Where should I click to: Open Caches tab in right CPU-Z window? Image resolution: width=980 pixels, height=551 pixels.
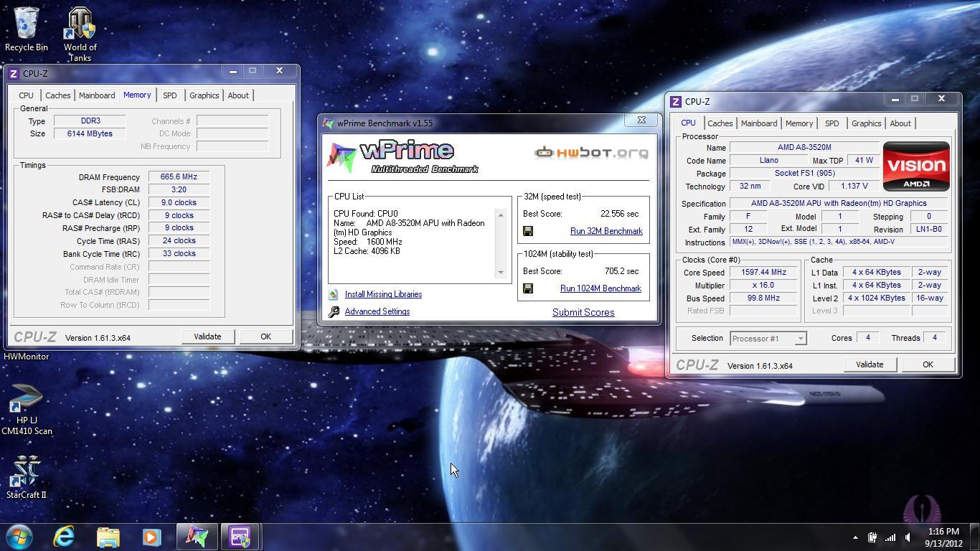pos(720,123)
